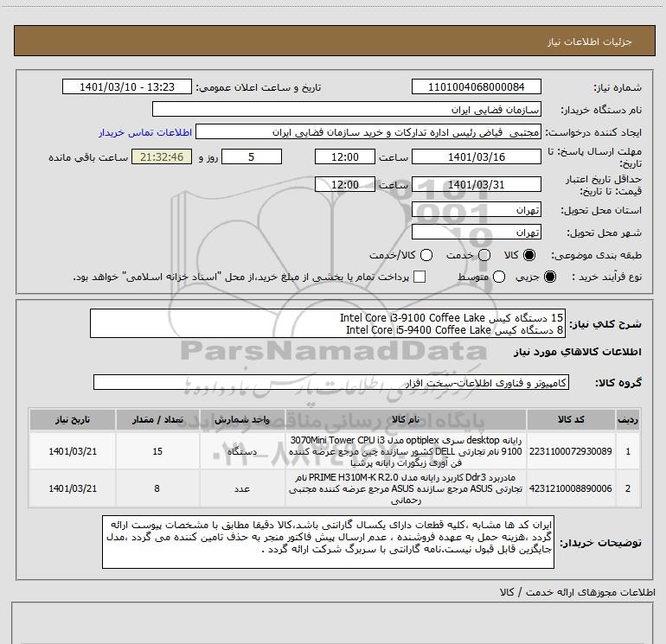
Task: Click the واحد شمارش column header
Action: (242, 419)
